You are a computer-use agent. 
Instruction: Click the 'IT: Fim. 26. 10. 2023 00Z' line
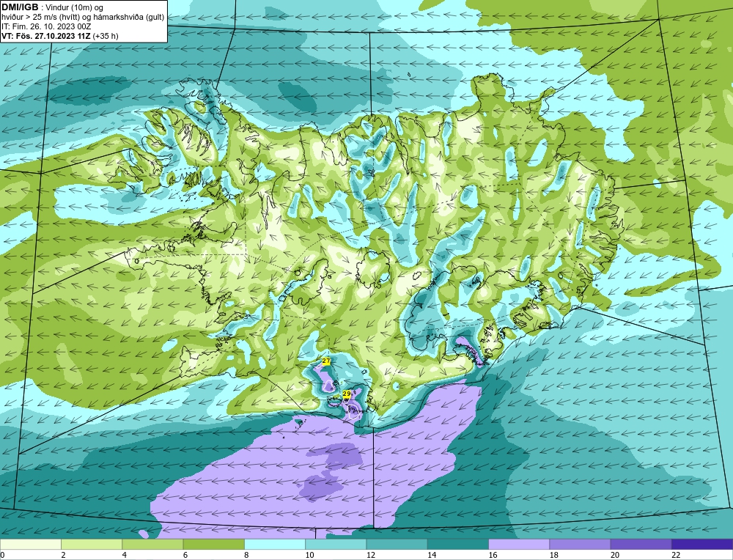click(x=45, y=26)
